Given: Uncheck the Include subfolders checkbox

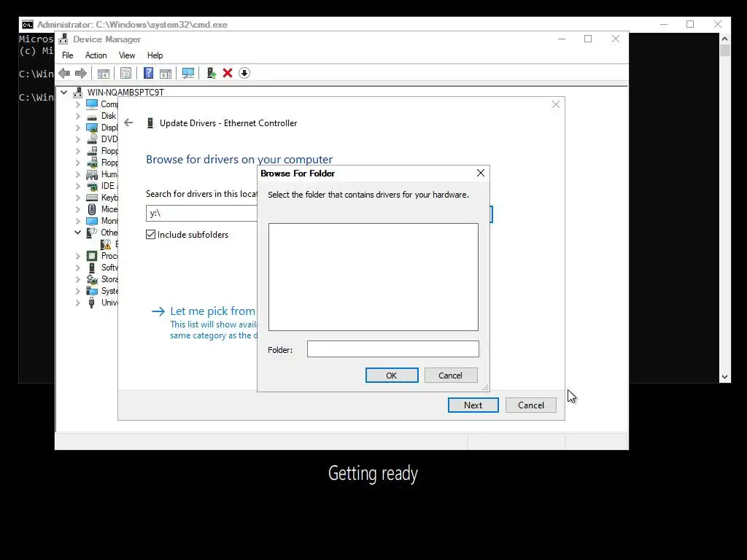Looking at the screenshot, I should (x=150, y=234).
